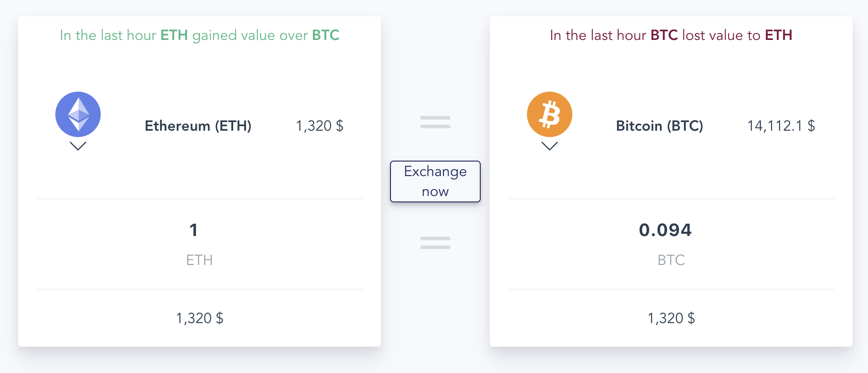Click the 1,320 $ total under BTC
868x373 pixels.
[x=671, y=318]
